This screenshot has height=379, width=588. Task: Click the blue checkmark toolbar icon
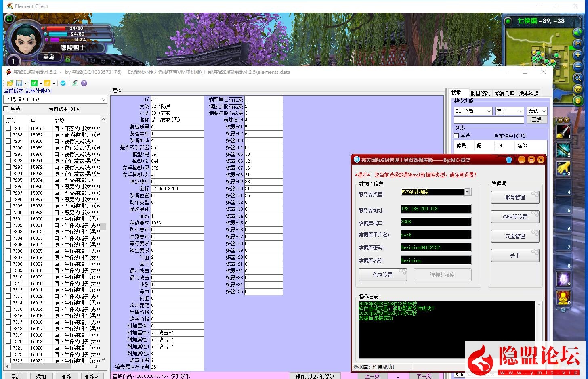coord(63,83)
